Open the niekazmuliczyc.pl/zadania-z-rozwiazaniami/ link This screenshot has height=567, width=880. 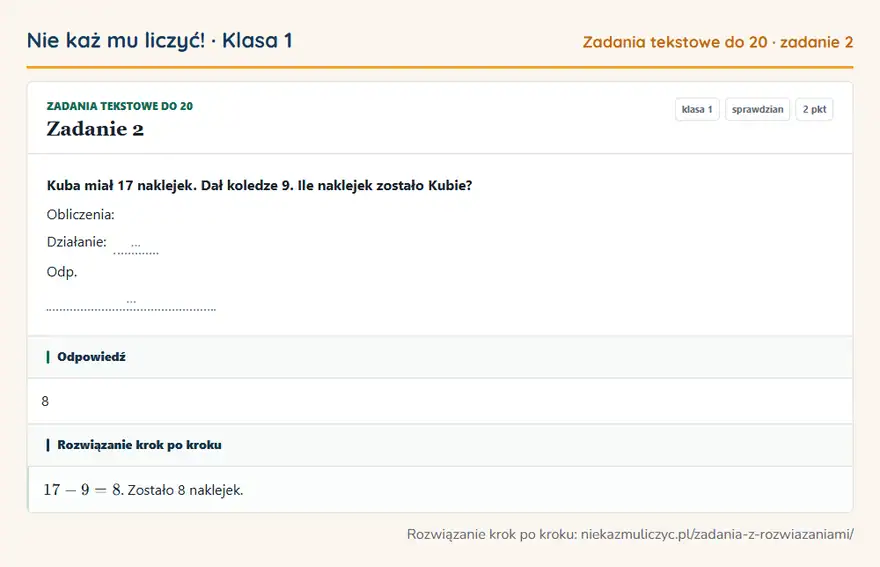click(x=717, y=534)
